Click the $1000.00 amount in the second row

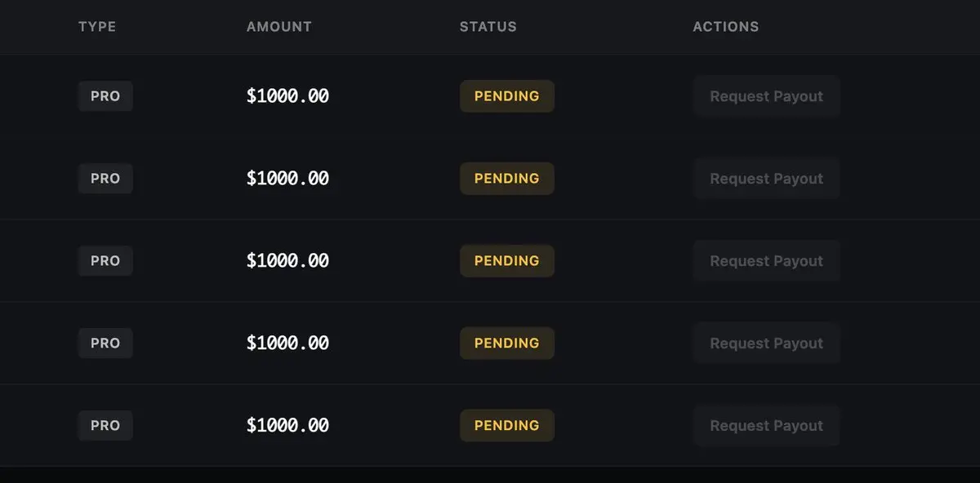click(x=287, y=179)
